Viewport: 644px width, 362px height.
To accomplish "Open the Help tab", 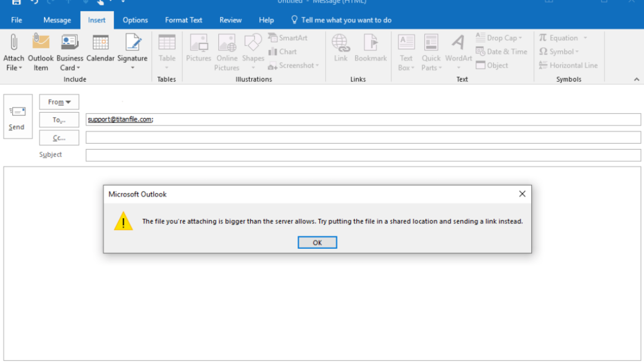I will 266,20.
